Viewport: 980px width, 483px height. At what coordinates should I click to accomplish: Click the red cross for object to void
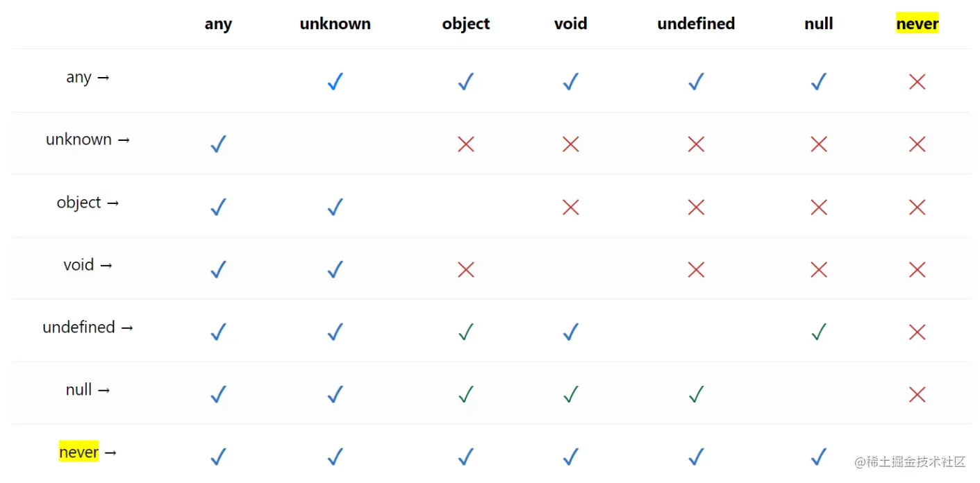click(571, 207)
